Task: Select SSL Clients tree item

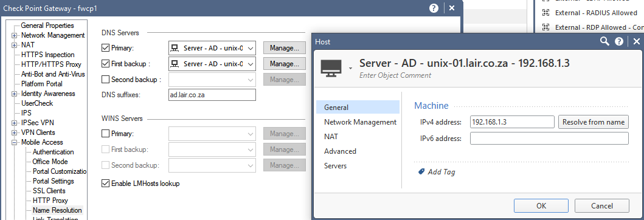Action: coord(49,191)
